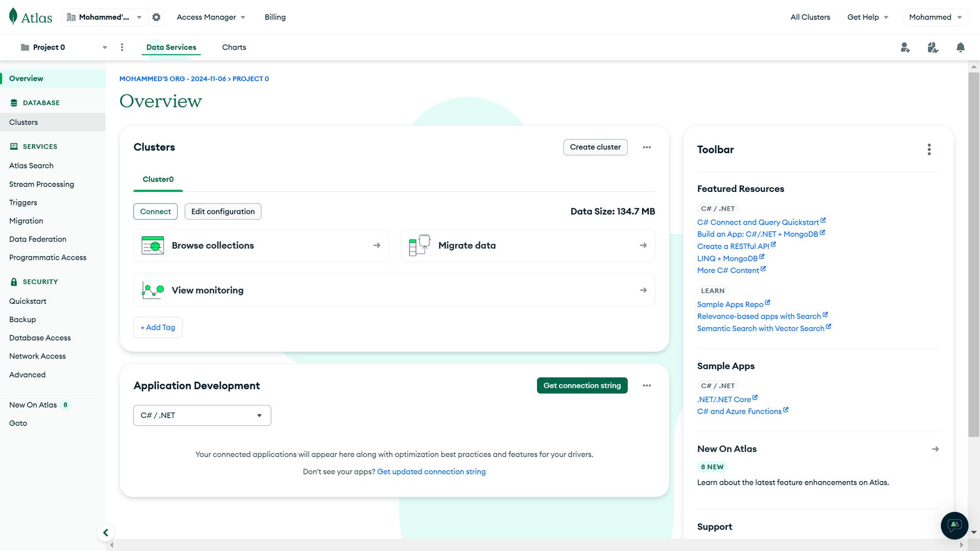Expand the Access Manager dropdown
The height and width of the screenshot is (551, 980).
(x=211, y=17)
